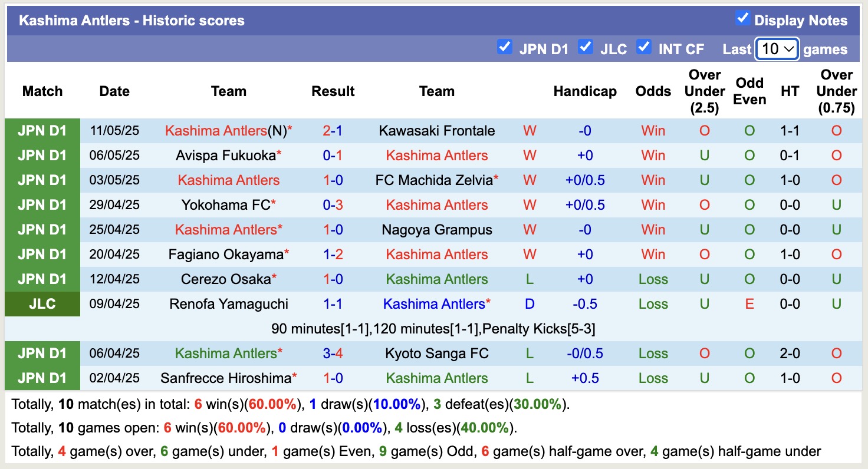
Task: Uncheck the JLC competition filter
Action: pos(586,47)
